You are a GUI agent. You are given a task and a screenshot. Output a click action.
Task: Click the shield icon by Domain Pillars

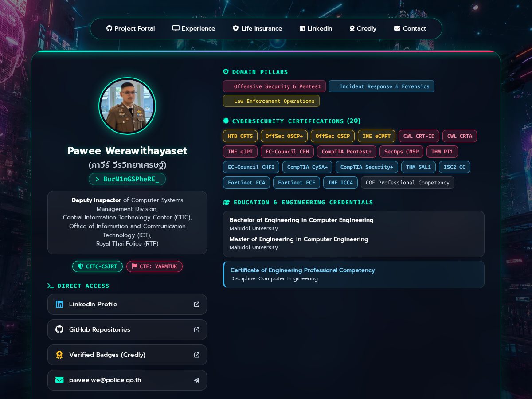(226, 72)
